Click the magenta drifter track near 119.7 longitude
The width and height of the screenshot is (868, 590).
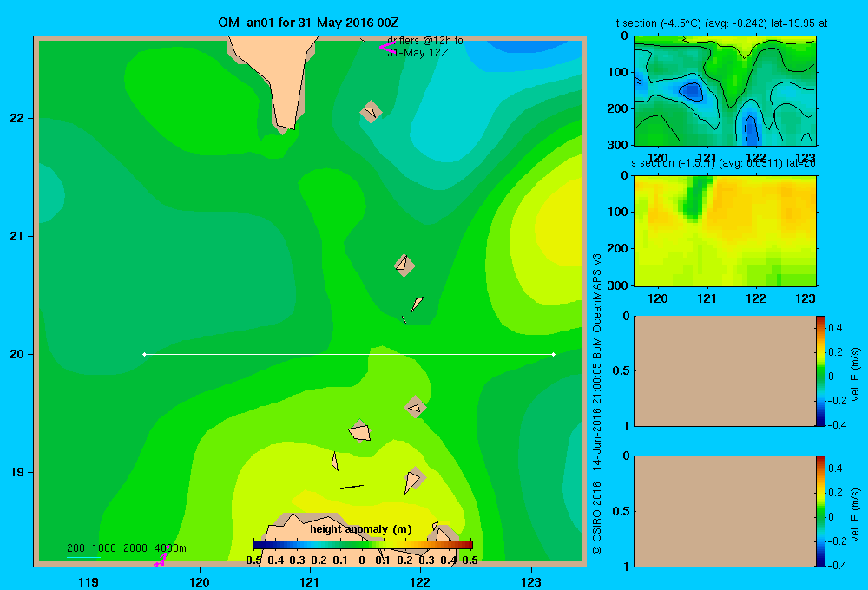point(161,557)
